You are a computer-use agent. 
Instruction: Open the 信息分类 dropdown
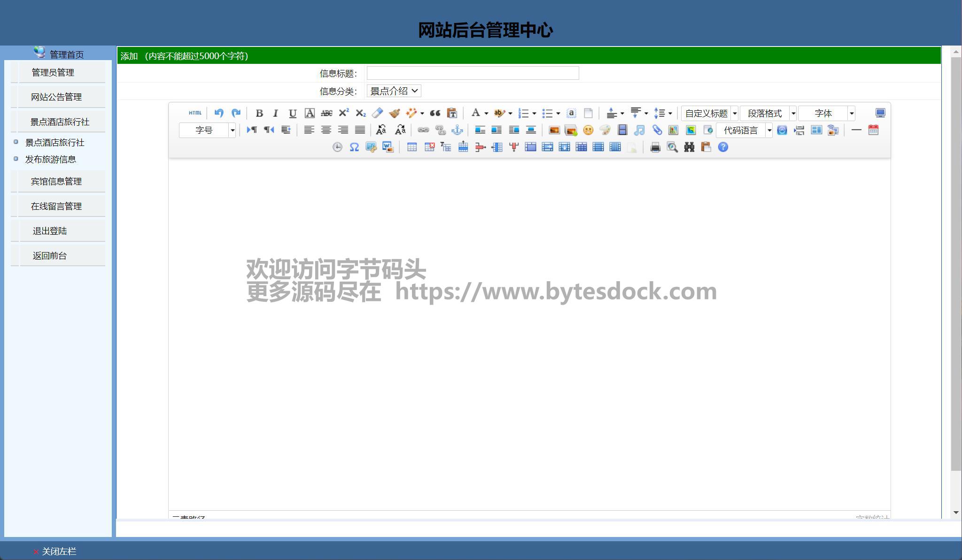(394, 91)
